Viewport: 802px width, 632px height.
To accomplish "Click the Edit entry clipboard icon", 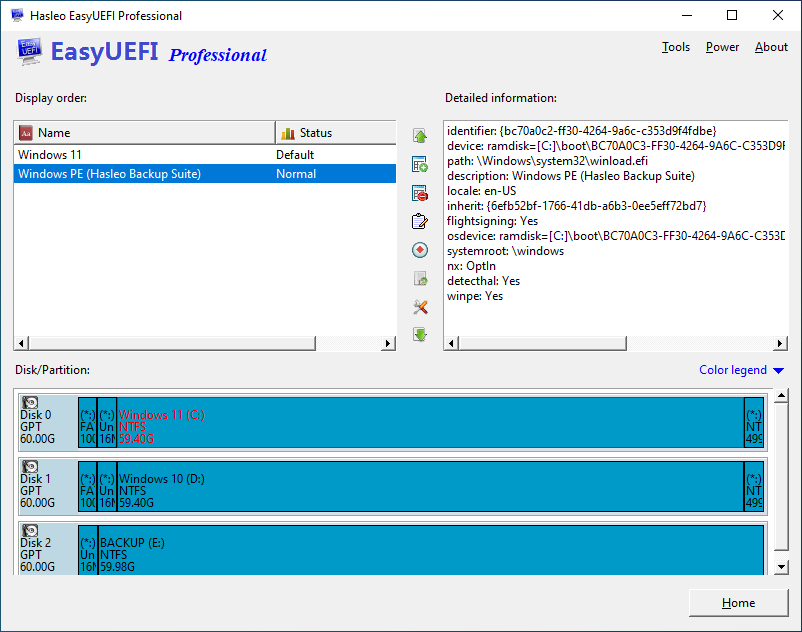I will [x=420, y=221].
